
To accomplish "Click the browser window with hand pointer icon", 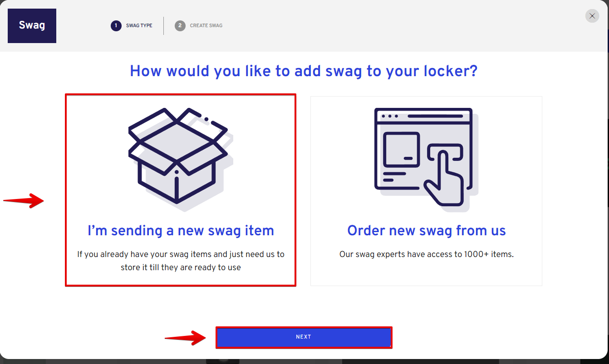I will coord(426,159).
